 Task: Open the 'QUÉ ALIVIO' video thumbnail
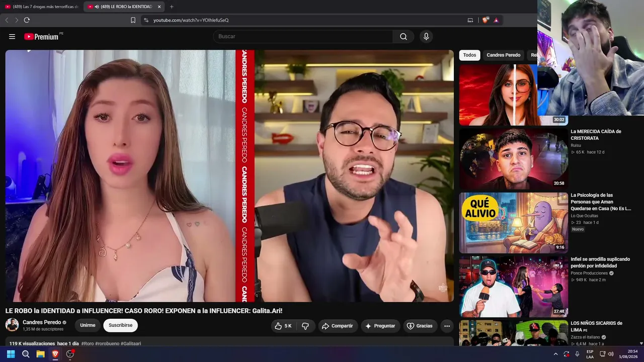[x=513, y=222]
